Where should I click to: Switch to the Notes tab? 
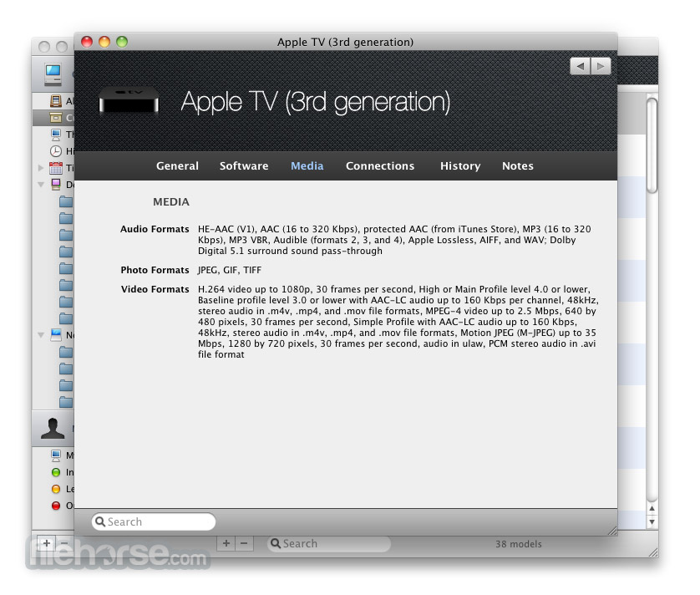point(517,165)
